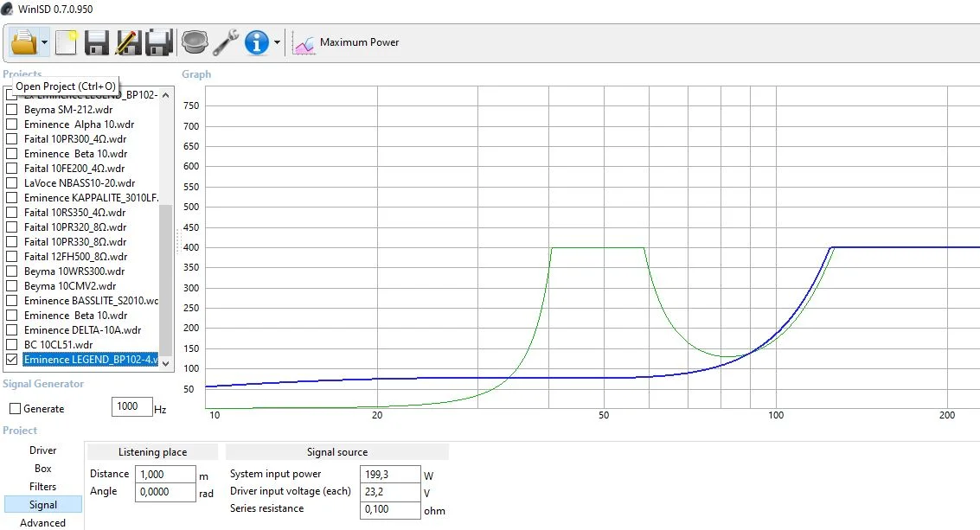Check the Beyma SM-212.wdr project box

(12, 110)
